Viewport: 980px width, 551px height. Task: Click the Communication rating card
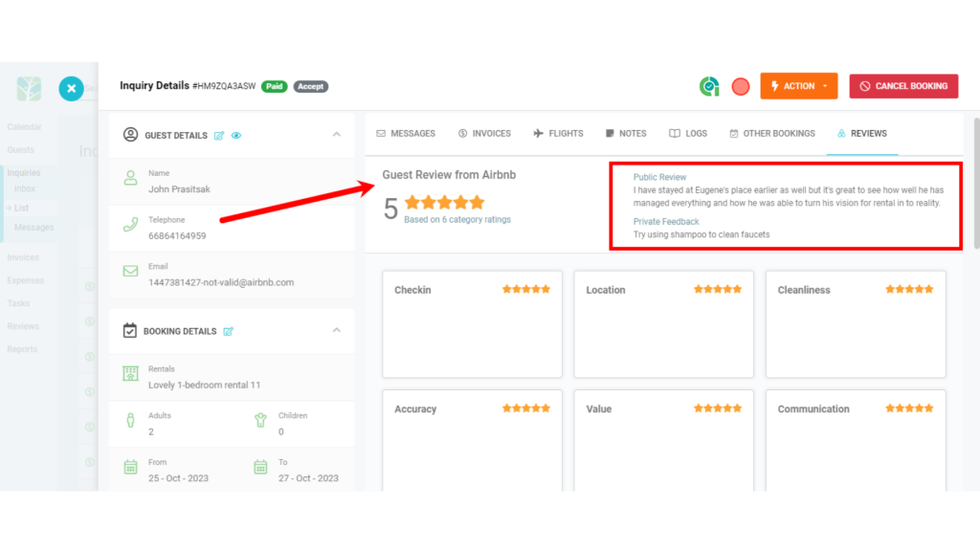tap(856, 440)
